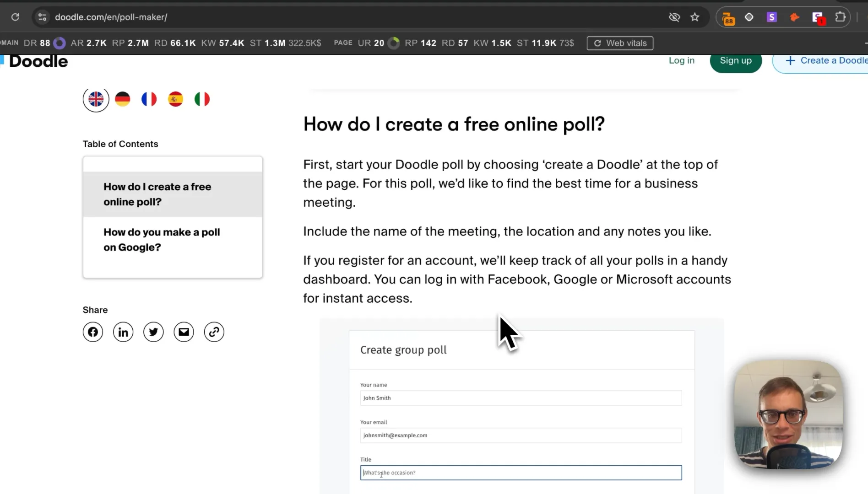
Task: Bookmark this page with the star icon
Action: click(x=695, y=17)
